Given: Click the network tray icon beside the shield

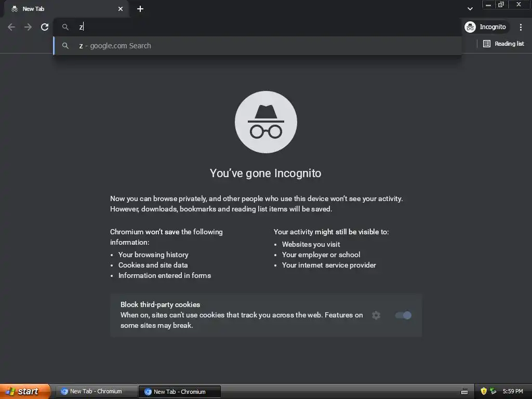Looking at the screenshot, I should point(493,392).
